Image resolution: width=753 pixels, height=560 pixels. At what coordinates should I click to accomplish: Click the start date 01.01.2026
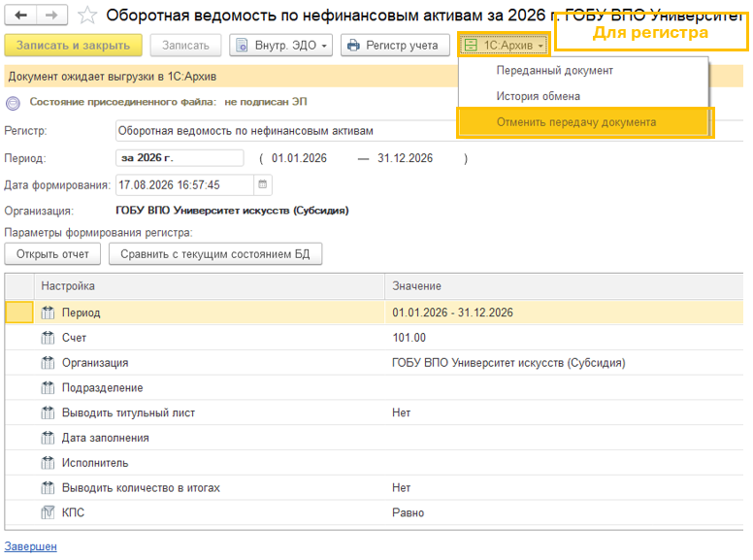[x=299, y=158]
